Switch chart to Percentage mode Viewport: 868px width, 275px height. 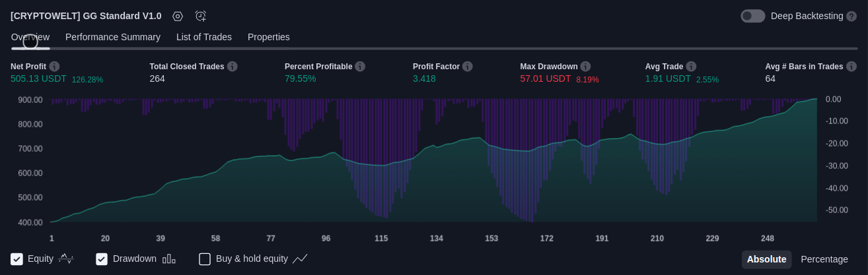pos(824,259)
